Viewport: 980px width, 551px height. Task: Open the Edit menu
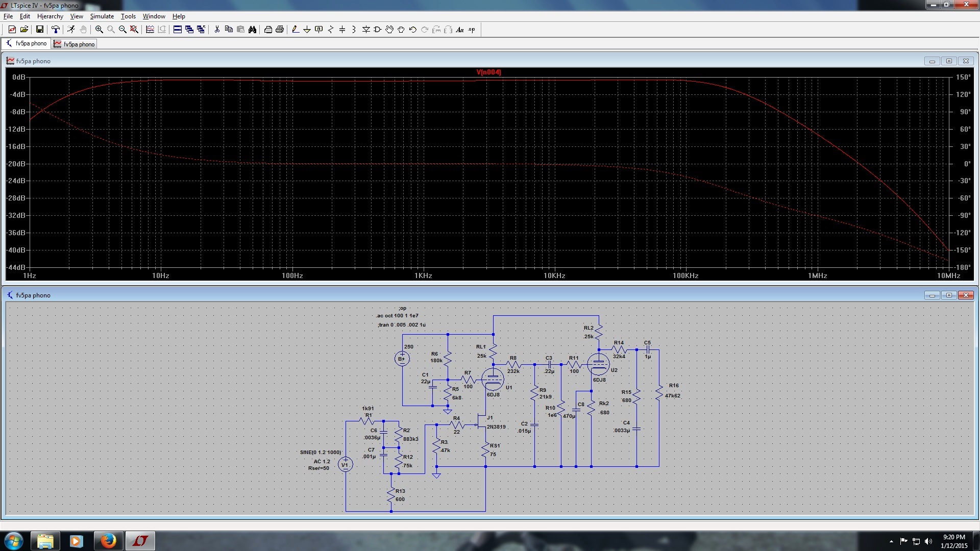(x=25, y=16)
